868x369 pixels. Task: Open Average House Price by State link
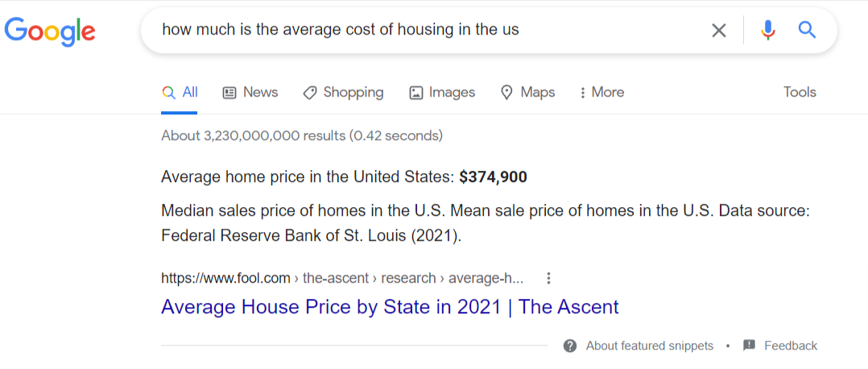coord(390,307)
